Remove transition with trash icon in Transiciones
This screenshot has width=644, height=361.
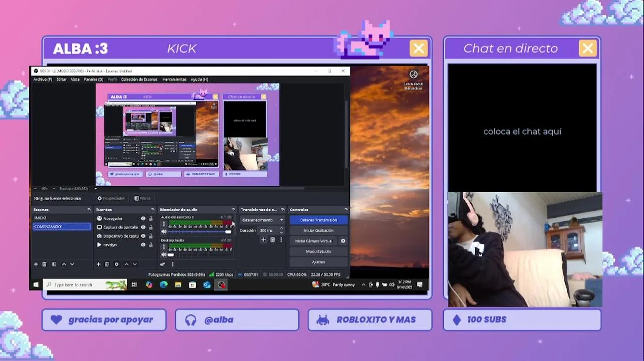(x=272, y=240)
